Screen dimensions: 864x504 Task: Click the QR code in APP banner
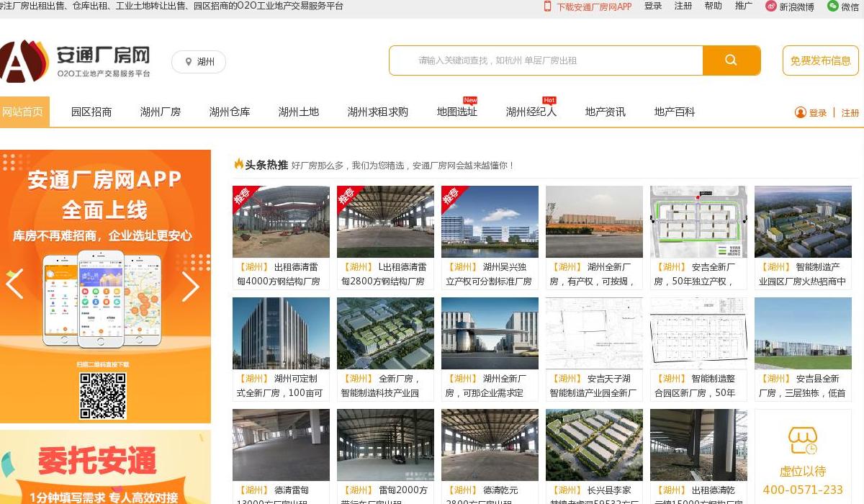pos(103,395)
